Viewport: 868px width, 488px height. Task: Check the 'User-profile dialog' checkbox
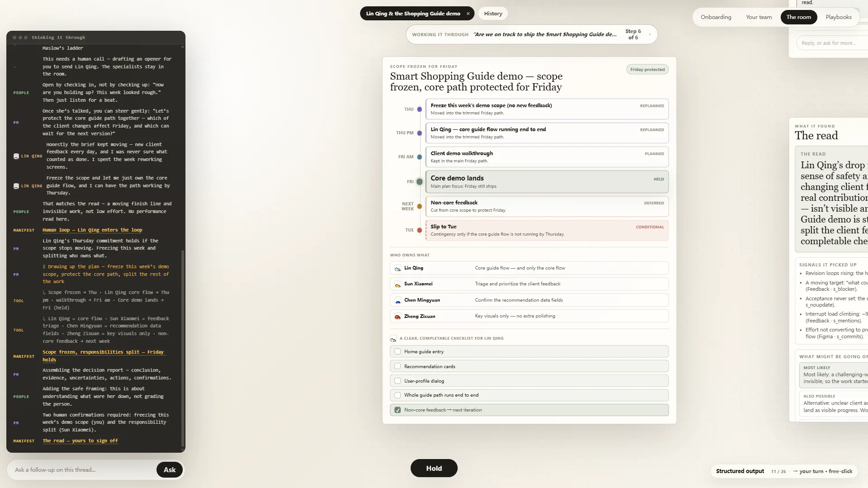click(x=398, y=381)
